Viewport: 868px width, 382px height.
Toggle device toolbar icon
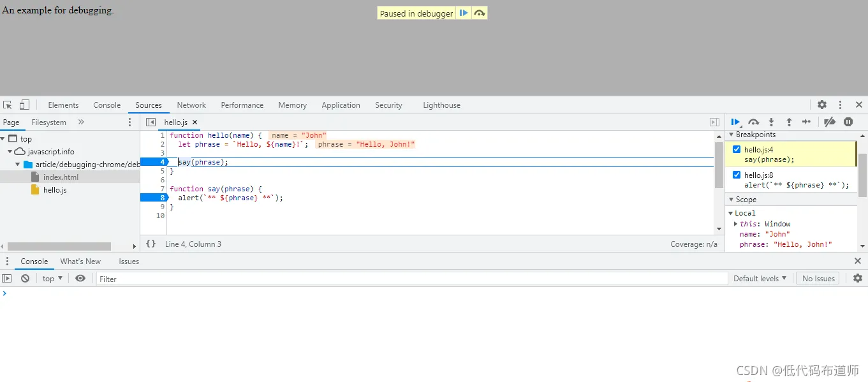[x=24, y=105]
